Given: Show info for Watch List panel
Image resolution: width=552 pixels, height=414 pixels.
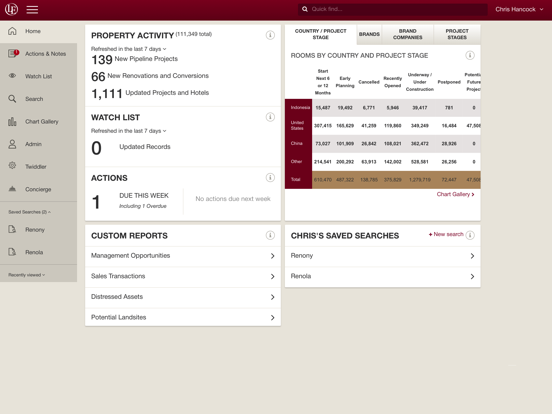Looking at the screenshot, I should pos(270,117).
